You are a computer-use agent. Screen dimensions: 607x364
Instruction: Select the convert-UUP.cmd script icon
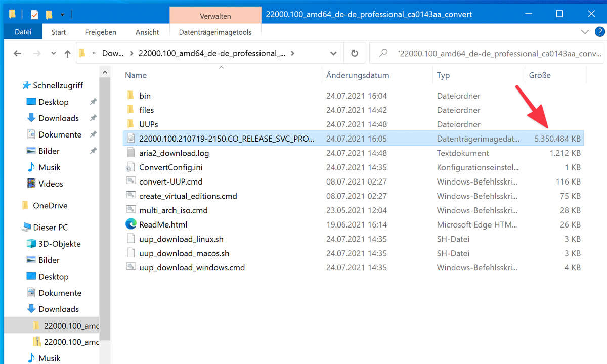[131, 181]
